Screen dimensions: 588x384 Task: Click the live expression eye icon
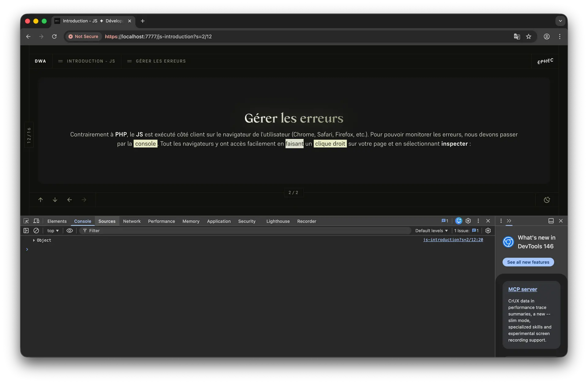[70, 231]
